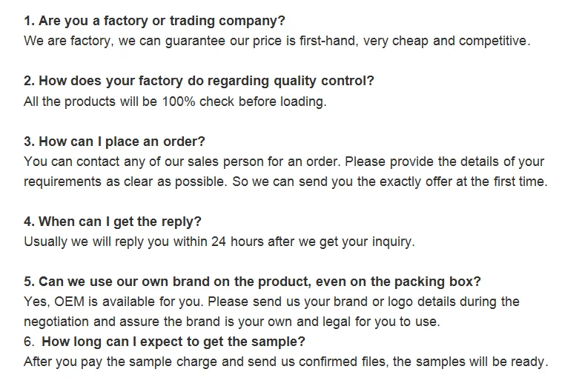Click the line starting 'requirements as clear as possible'
The image size is (562, 392).
pos(285,182)
